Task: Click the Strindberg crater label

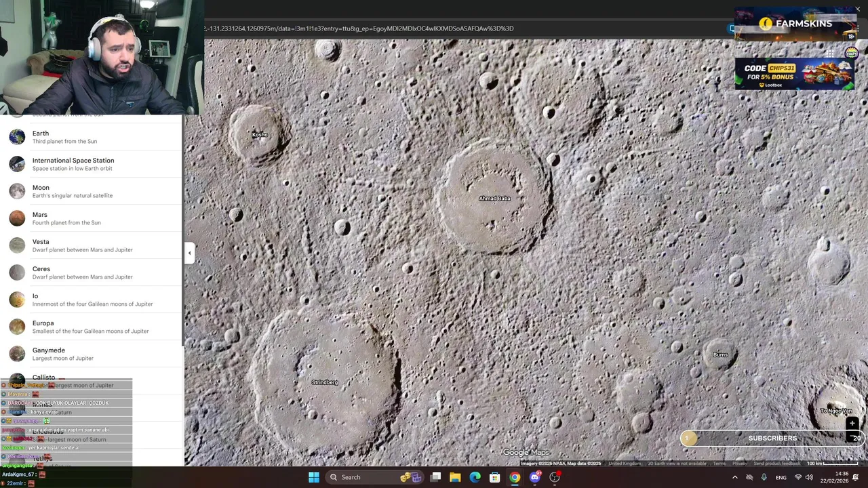Action: tap(324, 382)
